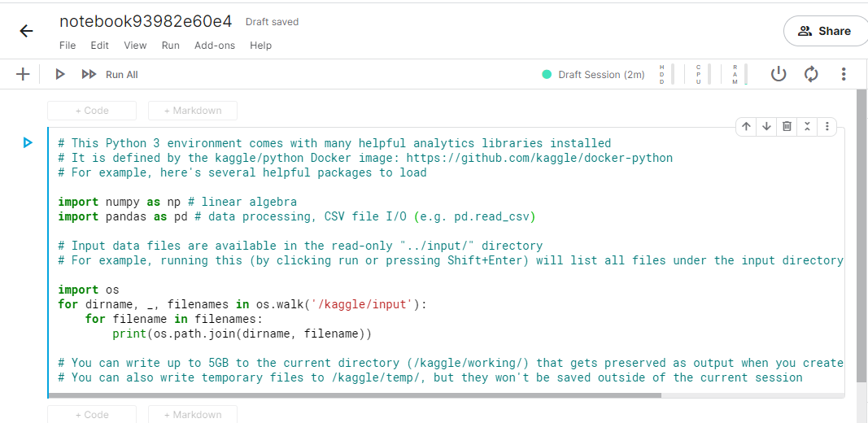Image resolution: width=868 pixels, height=423 pixels.
Task: Click Run All button
Action: (111, 74)
